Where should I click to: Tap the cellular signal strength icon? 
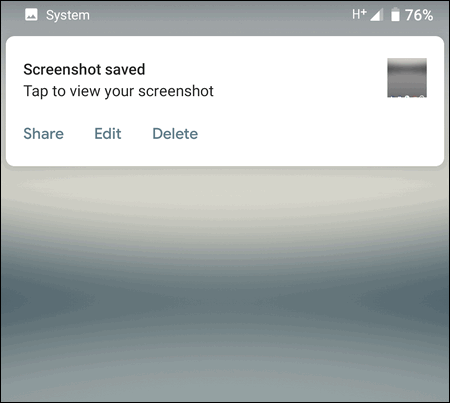point(377,15)
